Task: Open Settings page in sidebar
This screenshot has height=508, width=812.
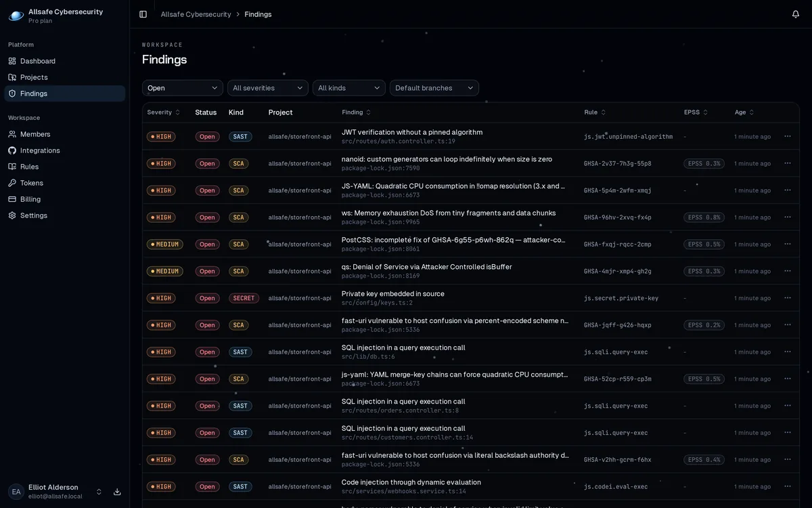Action: point(65,215)
